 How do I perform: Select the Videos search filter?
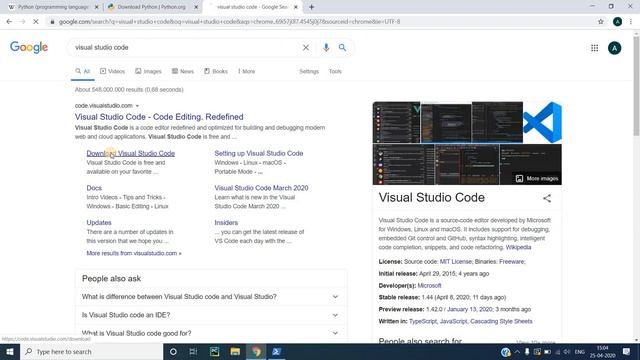click(x=112, y=71)
